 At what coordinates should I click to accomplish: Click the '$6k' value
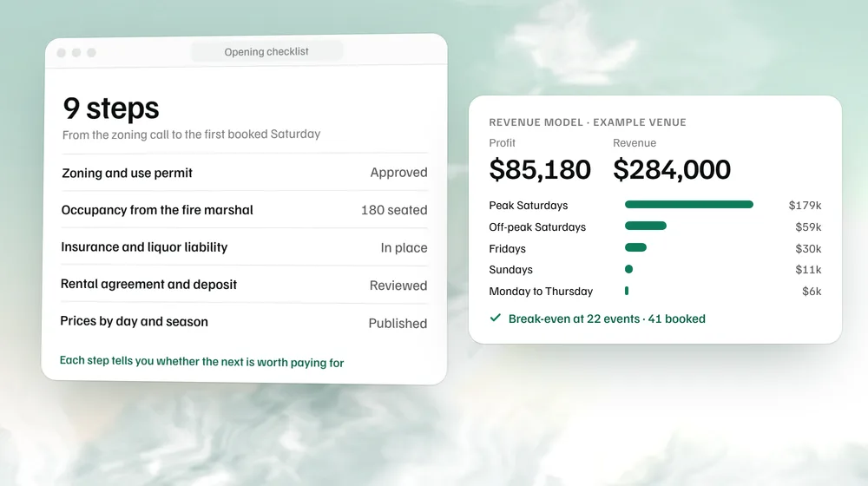[x=812, y=291]
